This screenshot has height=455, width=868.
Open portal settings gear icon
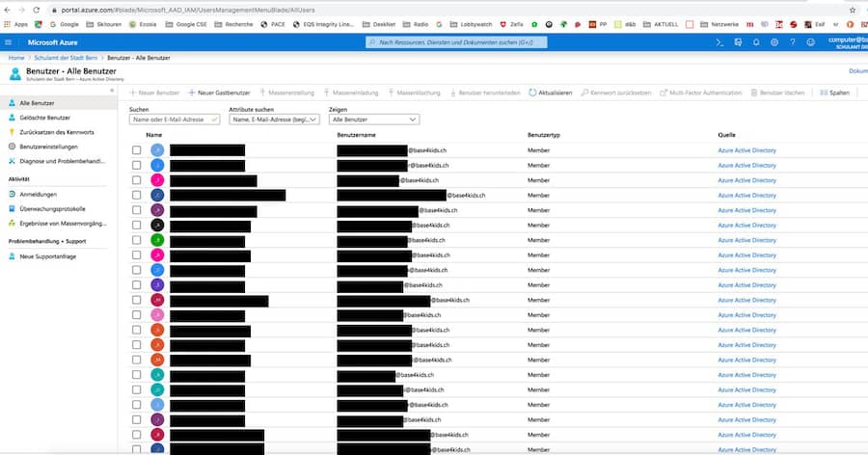773,42
